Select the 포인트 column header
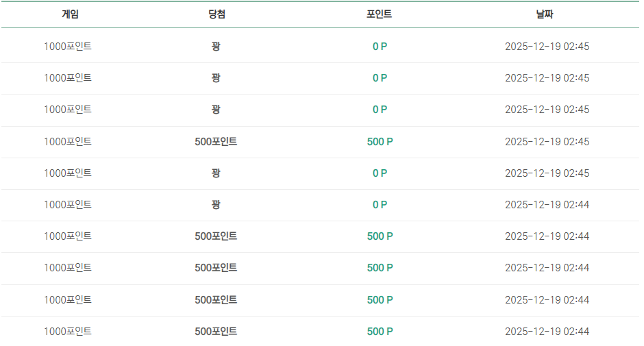This screenshot has height=346, width=644. (x=379, y=14)
